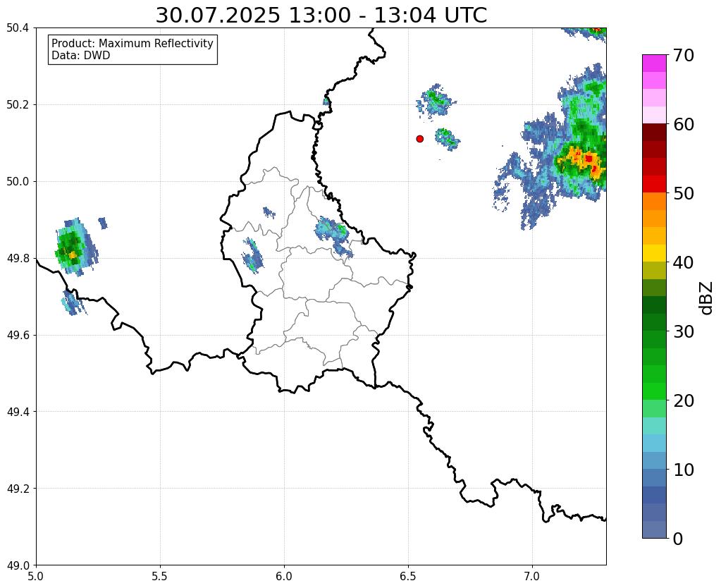
Task: Click the y-axis label 50.4
Action: pos(18,28)
